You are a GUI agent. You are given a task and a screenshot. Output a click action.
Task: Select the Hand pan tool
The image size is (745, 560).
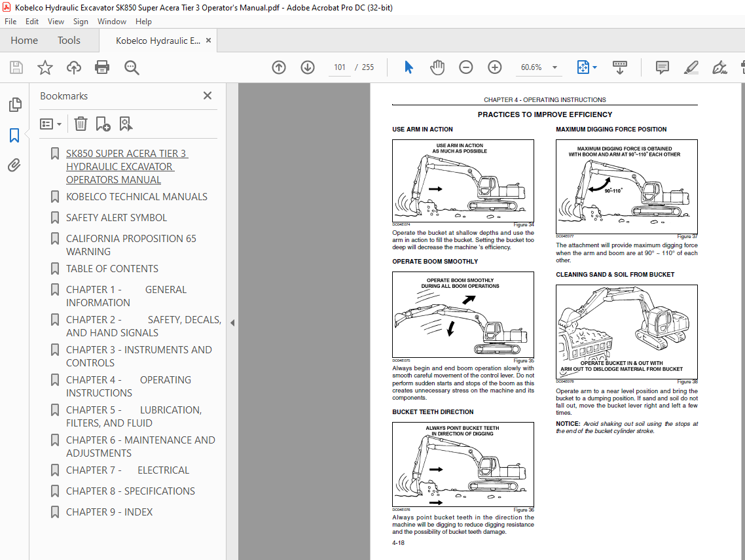point(437,67)
